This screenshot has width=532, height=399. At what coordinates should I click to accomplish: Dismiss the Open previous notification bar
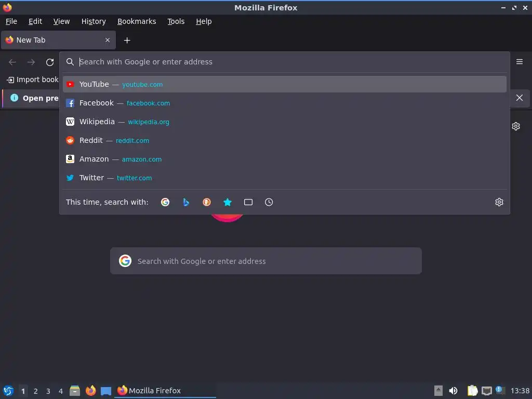click(520, 98)
